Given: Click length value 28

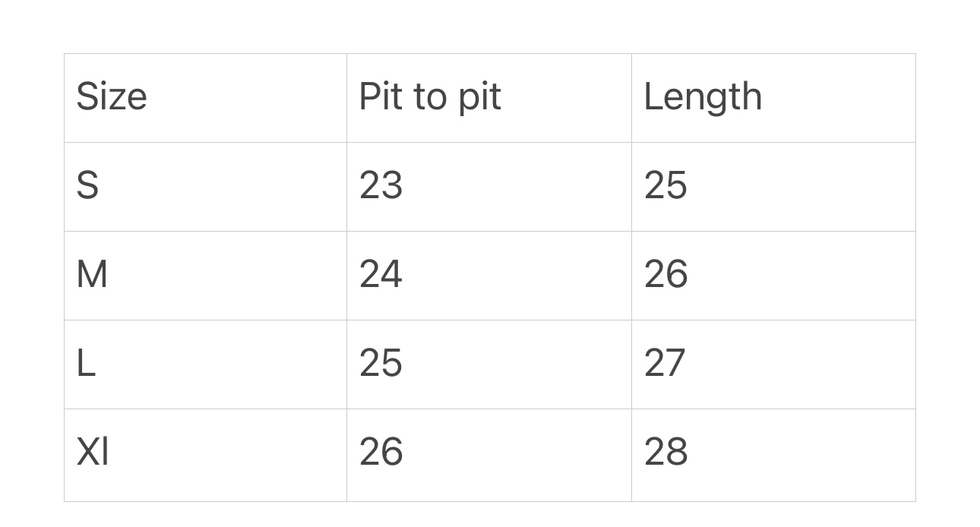Looking at the screenshot, I should tap(665, 453).
